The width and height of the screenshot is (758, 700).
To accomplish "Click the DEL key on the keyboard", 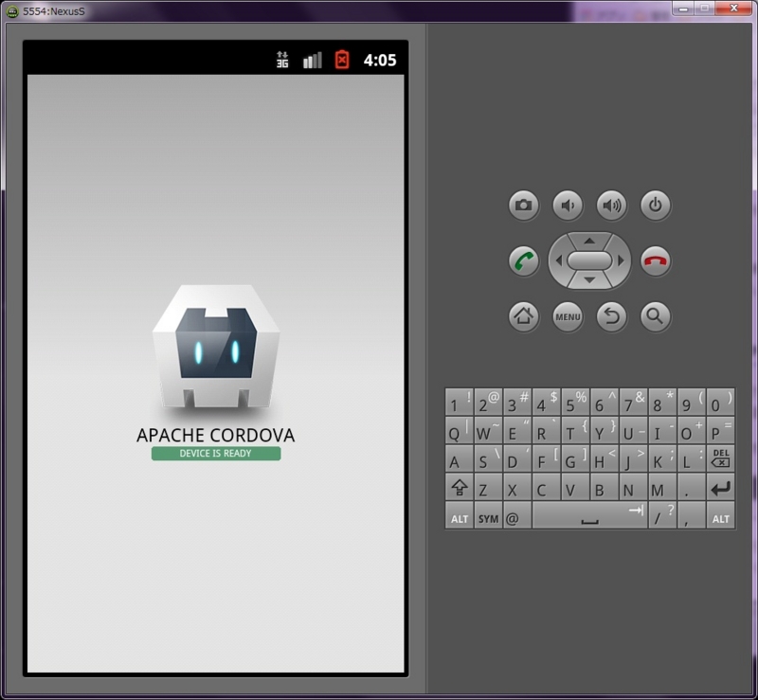I will coord(720,458).
